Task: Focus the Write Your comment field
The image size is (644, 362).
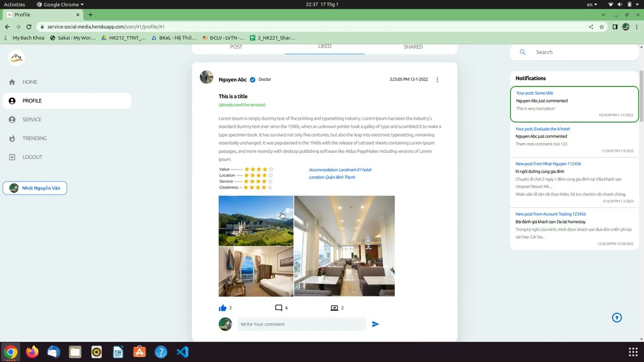Action: (x=302, y=324)
